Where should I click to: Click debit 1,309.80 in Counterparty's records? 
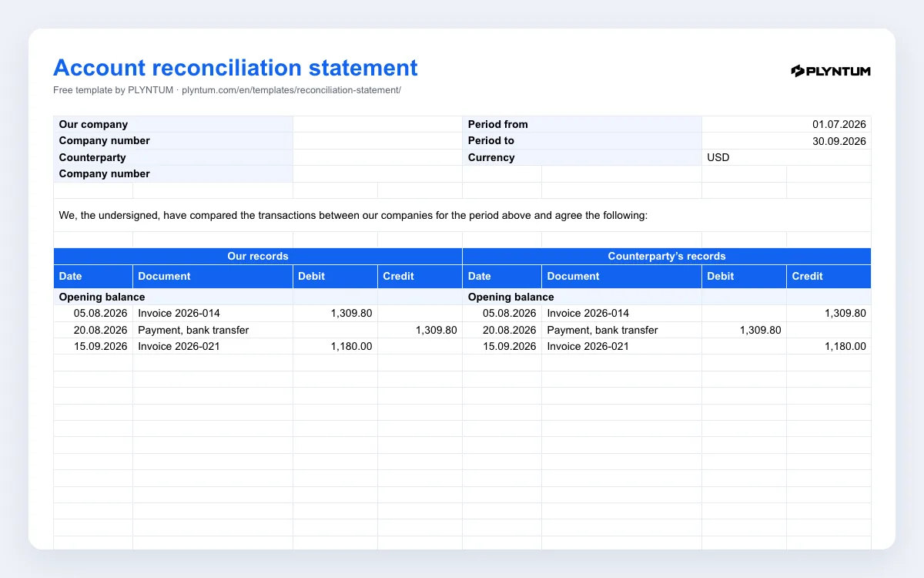pos(760,330)
